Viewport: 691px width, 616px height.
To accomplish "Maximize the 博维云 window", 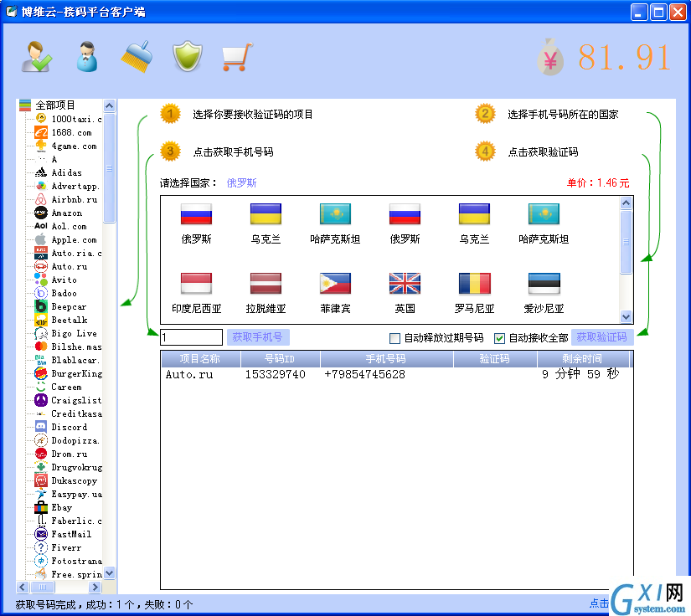I will [x=658, y=12].
